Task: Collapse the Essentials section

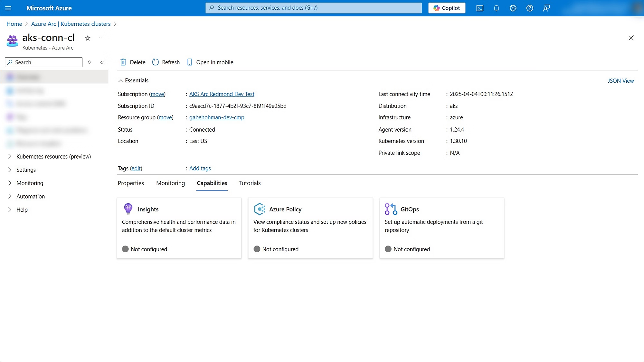Action: click(x=133, y=80)
